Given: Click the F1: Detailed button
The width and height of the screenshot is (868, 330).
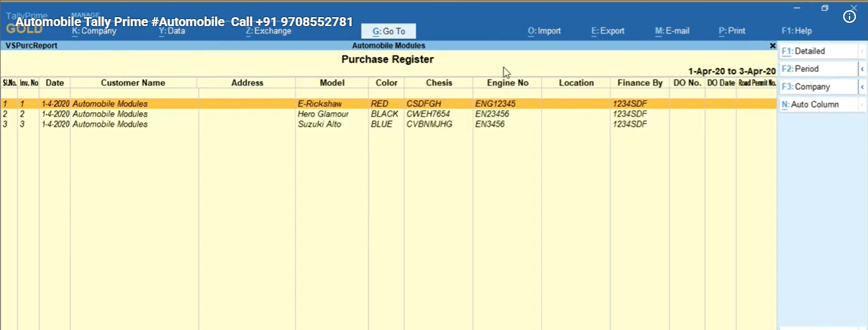Looking at the screenshot, I should point(818,51).
